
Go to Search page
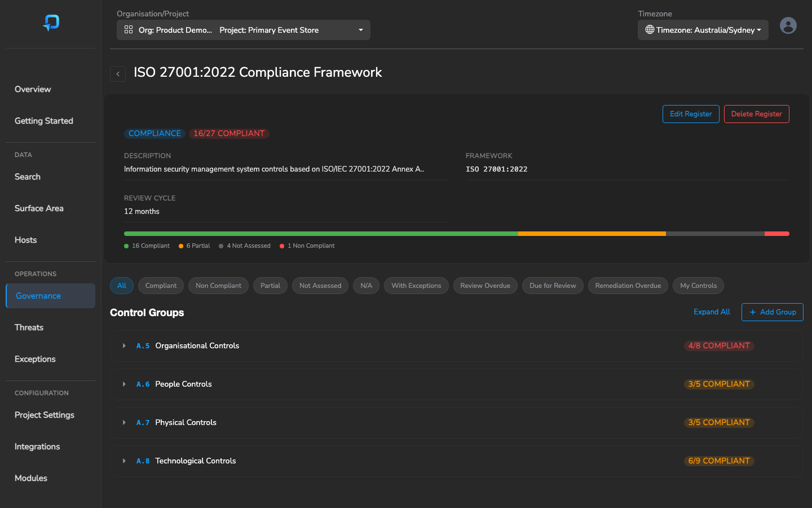pyautogui.click(x=50, y=177)
